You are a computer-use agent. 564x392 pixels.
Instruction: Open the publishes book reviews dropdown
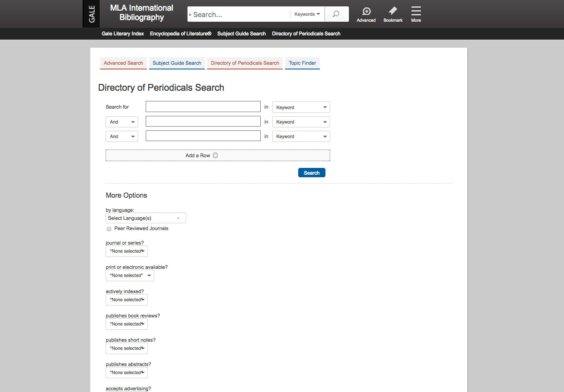127,324
